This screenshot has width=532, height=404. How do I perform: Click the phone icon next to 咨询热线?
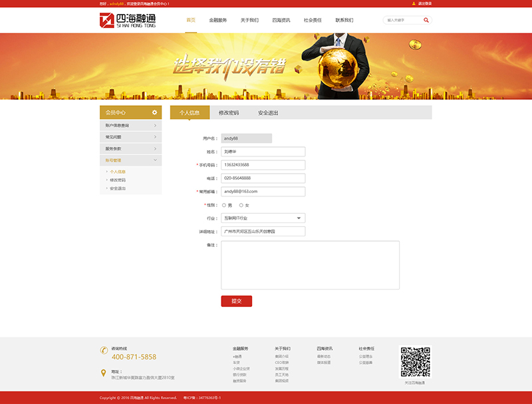pyautogui.click(x=104, y=350)
